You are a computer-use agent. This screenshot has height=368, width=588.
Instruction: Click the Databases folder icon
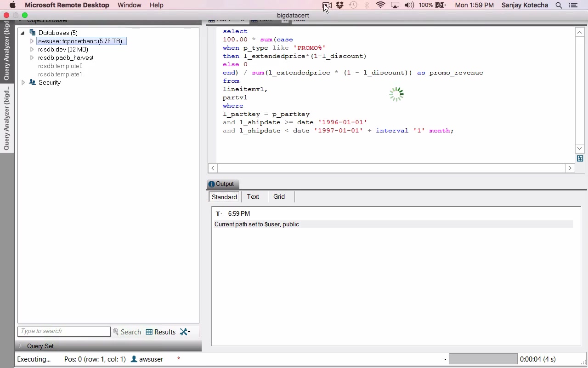pyautogui.click(x=33, y=33)
